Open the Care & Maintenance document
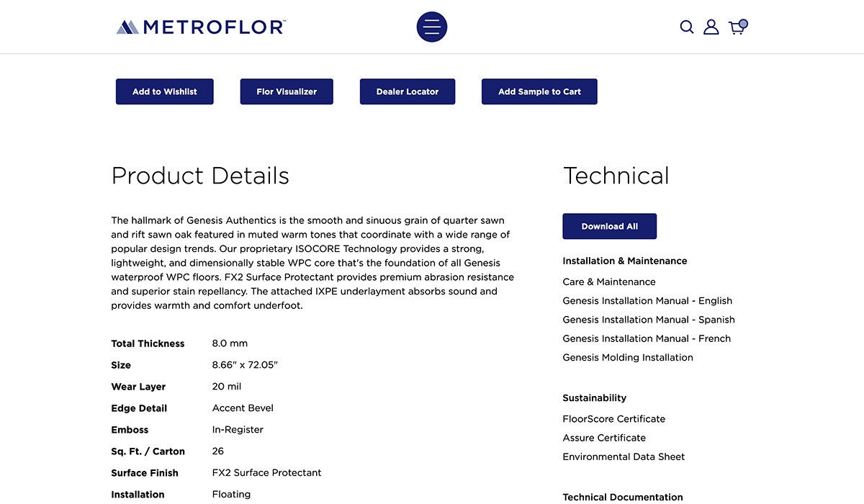The image size is (864, 504). [609, 282]
